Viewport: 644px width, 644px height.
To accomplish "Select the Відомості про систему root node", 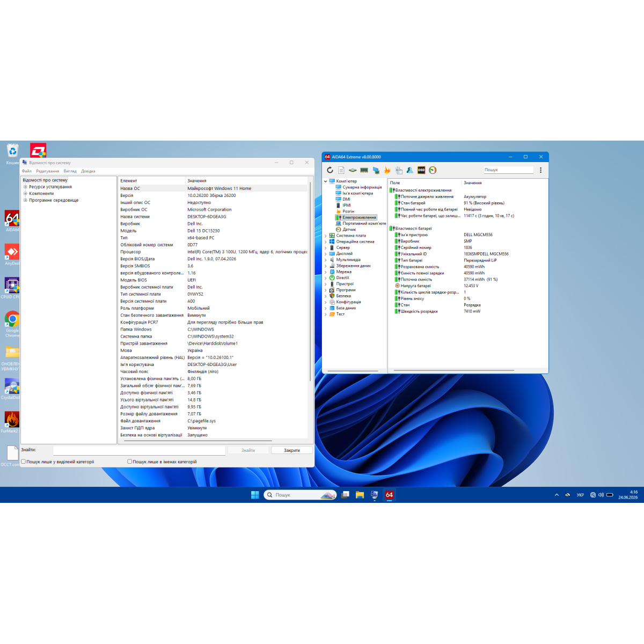I will pos(45,180).
